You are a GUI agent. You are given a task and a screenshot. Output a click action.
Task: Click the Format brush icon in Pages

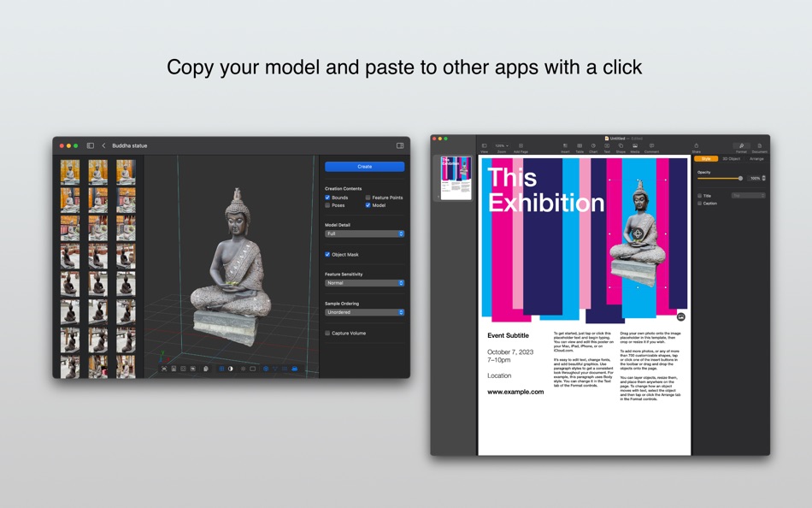tap(742, 145)
